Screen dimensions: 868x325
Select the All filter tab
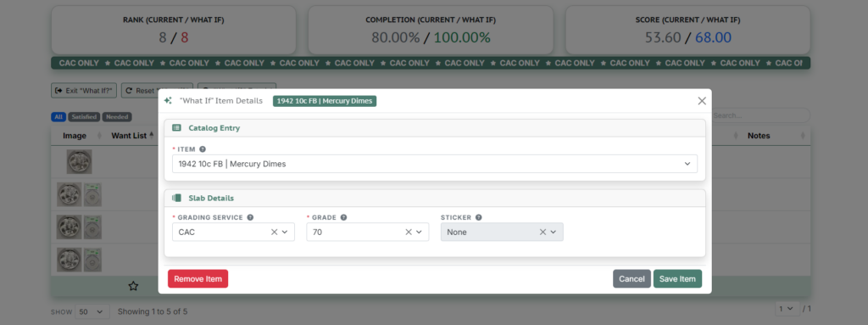58,117
